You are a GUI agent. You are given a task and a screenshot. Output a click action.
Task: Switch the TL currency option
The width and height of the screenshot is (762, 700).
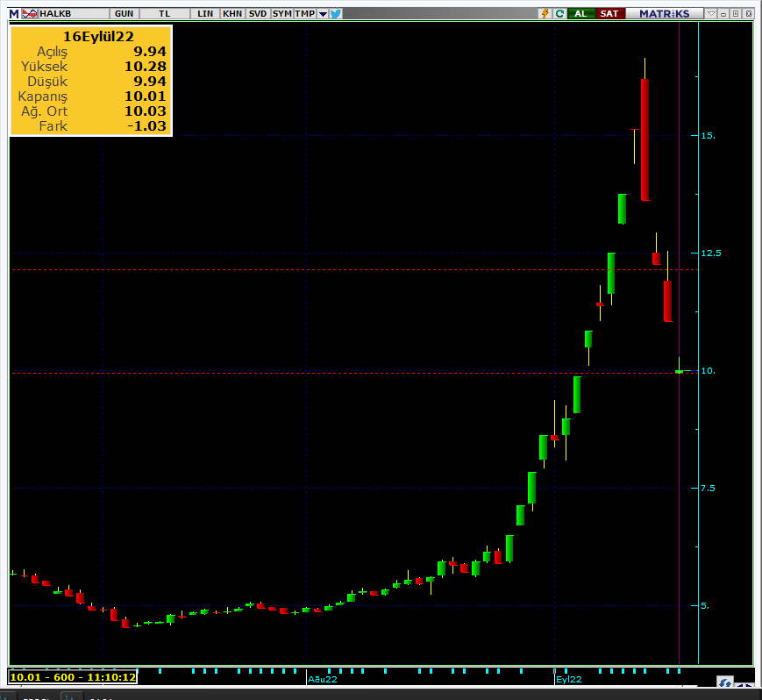point(165,14)
